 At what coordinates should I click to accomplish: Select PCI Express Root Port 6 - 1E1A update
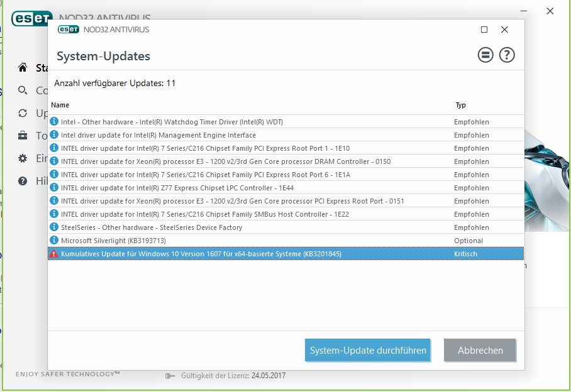click(x=286, y=175)
